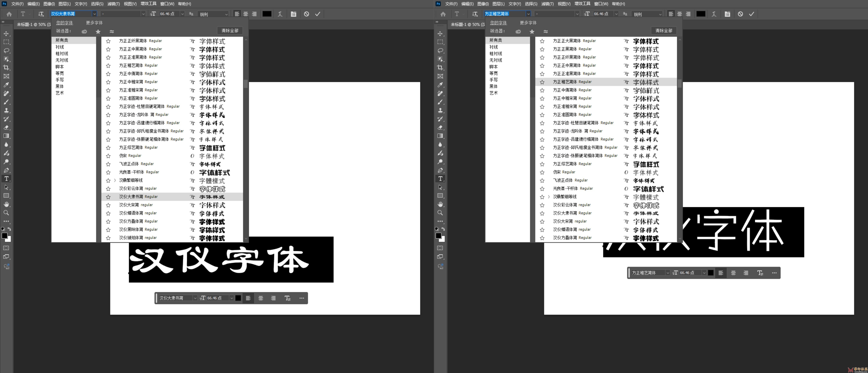Select the Hand tool in left window
This screenshot has width=868, height=373.
pyautogui.click(x=6, y=204)
